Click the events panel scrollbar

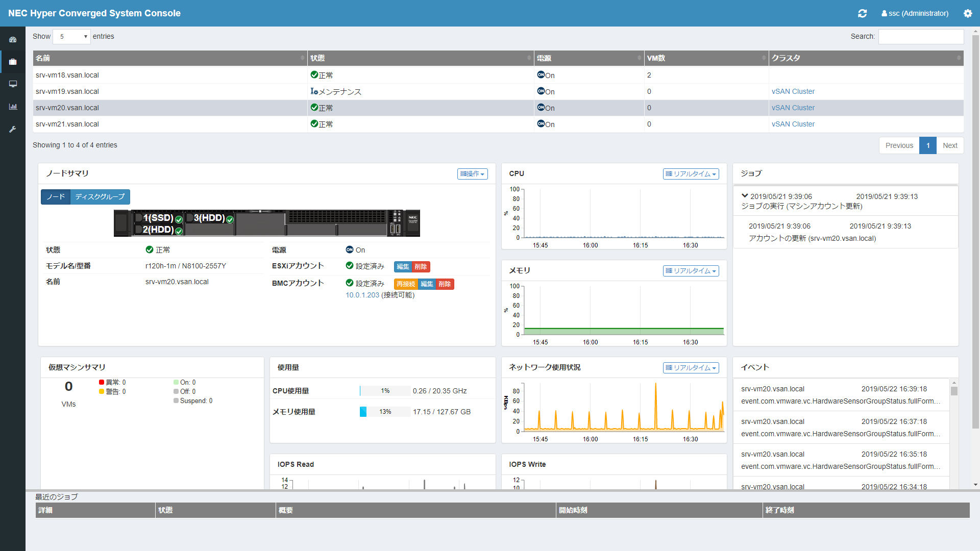[954, 391]
